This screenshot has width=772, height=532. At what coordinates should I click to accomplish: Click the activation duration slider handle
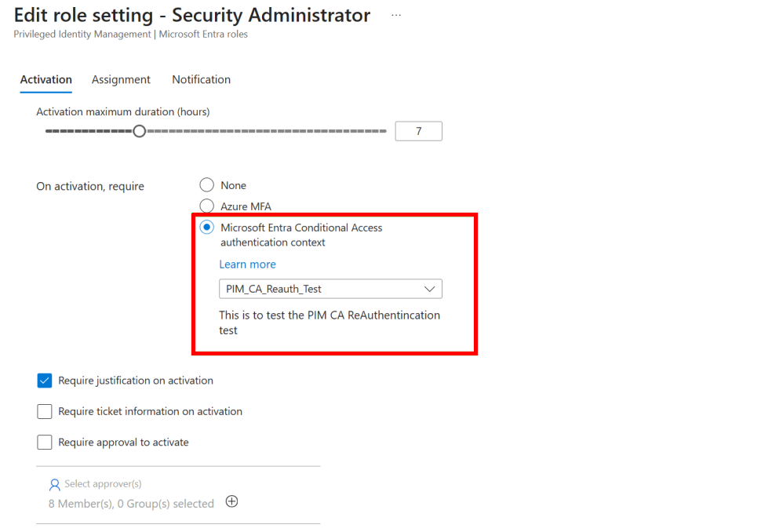click(139, 131)
